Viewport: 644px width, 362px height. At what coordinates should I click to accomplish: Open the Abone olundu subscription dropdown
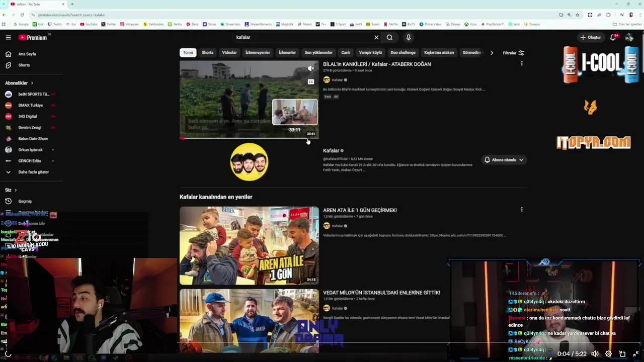(504, 160)
